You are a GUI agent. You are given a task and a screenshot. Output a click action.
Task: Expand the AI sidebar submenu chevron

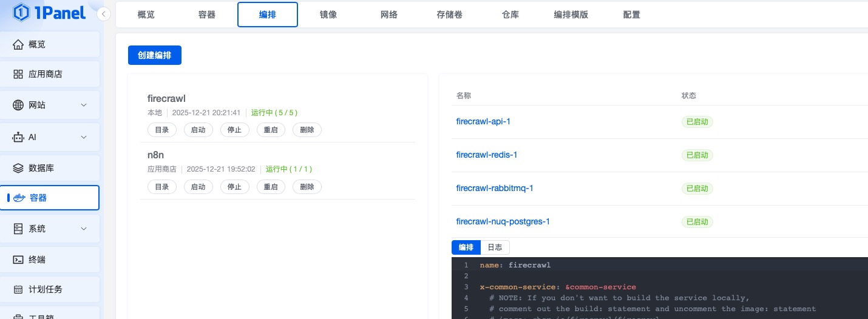click(84, 137)
